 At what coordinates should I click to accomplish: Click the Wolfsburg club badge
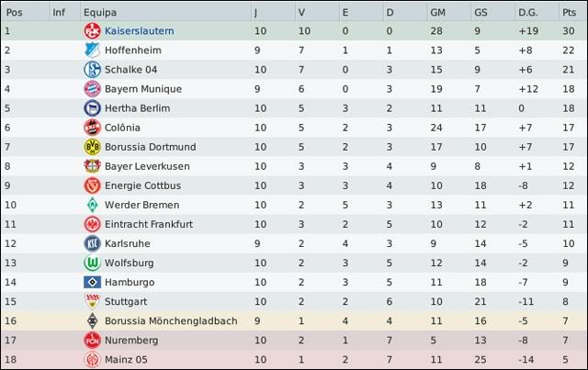pyautogui.click(x=91, y=263)
